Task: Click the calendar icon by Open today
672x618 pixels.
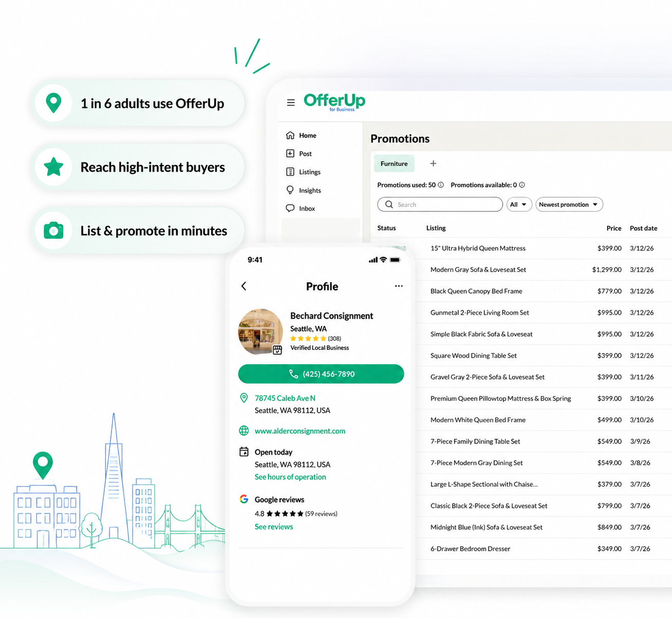Action: click(x=244, y=452)
